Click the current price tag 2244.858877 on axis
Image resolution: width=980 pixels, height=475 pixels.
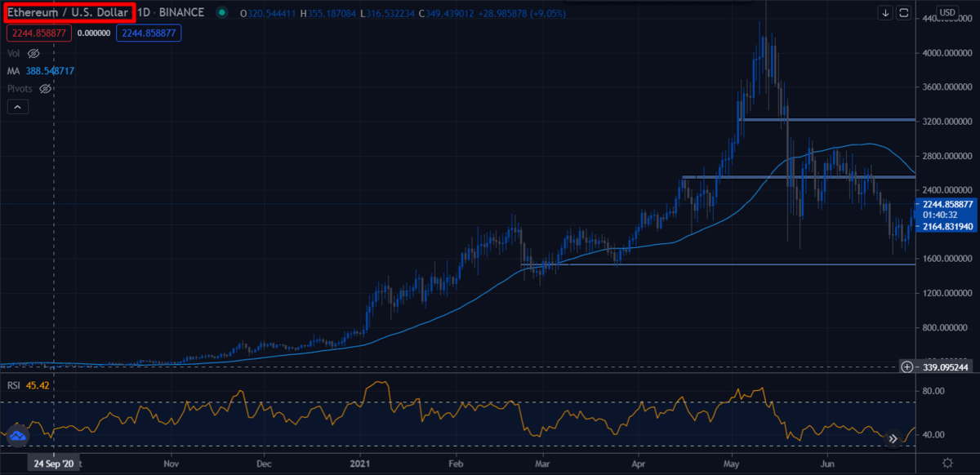point(945,204)
